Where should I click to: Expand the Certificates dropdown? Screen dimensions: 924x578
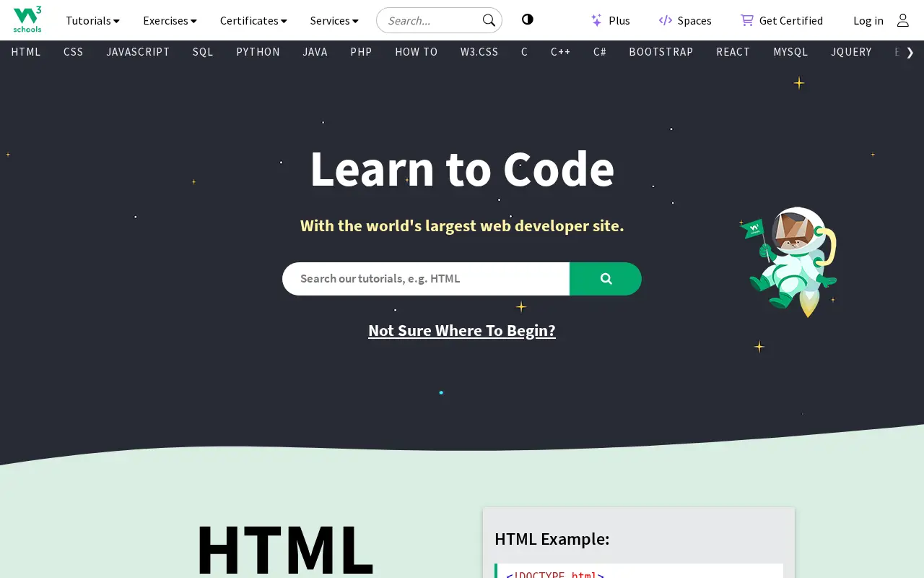pyautogui.click(x=253, y=20)
